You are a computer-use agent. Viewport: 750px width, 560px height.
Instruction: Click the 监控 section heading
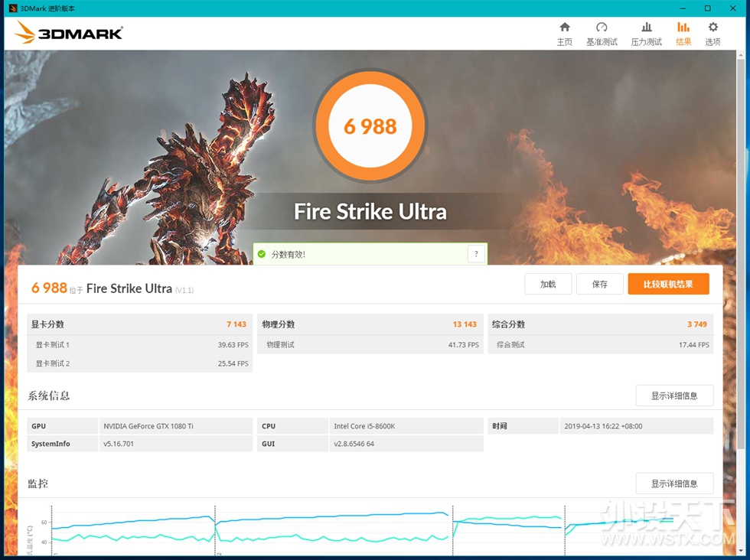37,484
